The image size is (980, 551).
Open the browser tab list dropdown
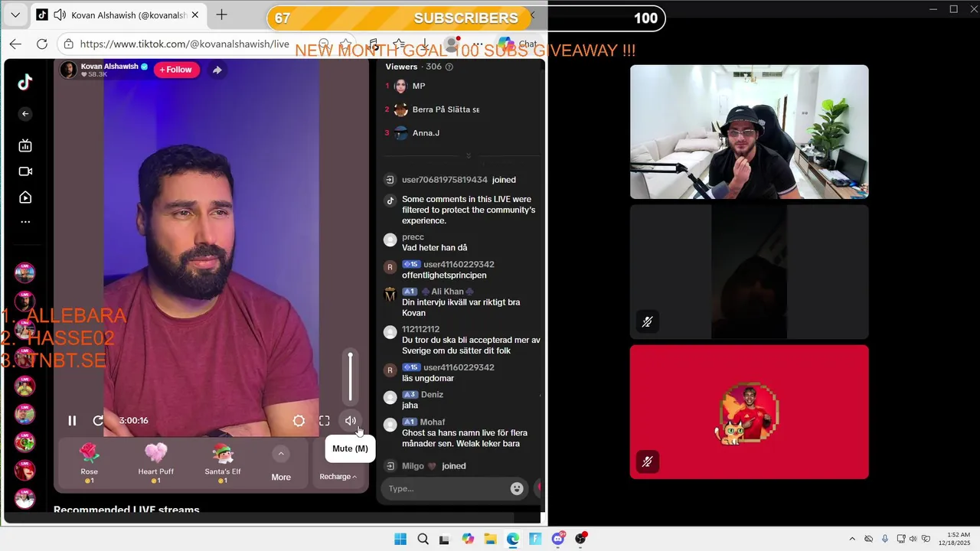coord(15,15)
